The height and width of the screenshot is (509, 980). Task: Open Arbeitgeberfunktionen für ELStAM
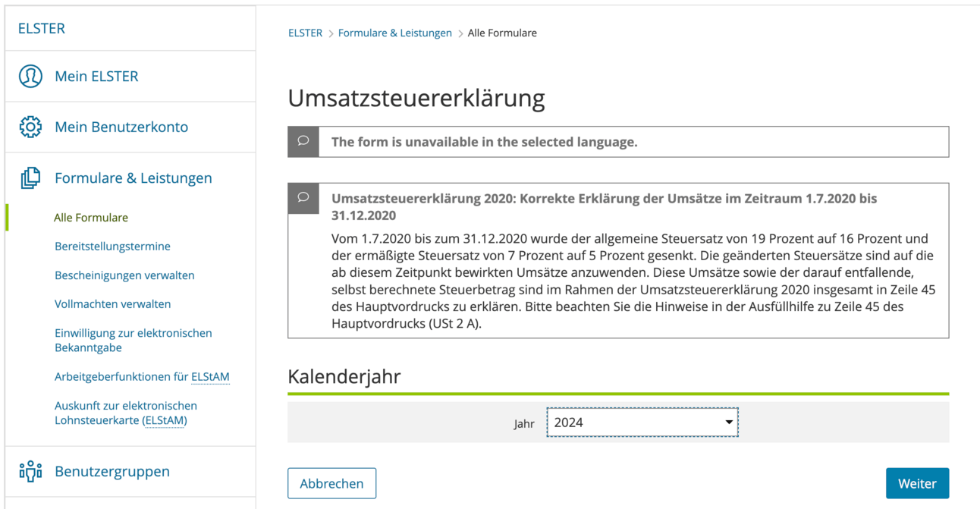(142, 377)
